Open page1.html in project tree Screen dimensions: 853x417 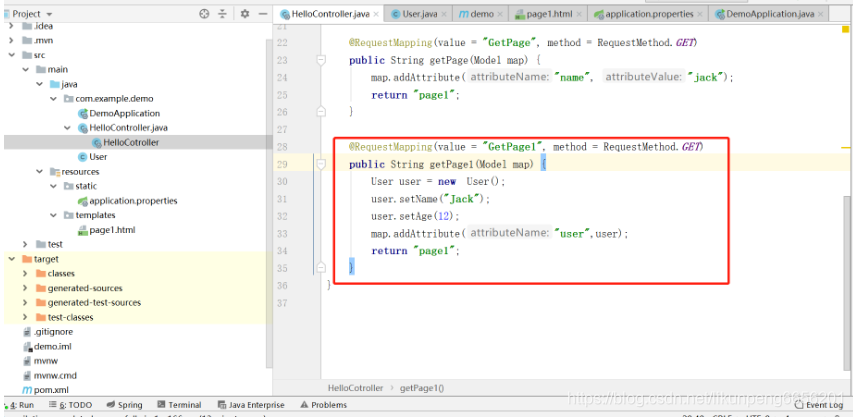pos(107,230)
